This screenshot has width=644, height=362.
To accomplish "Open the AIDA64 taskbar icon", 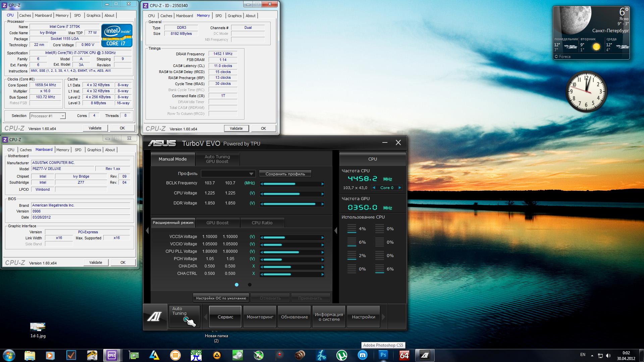I will tap(404, 355).
